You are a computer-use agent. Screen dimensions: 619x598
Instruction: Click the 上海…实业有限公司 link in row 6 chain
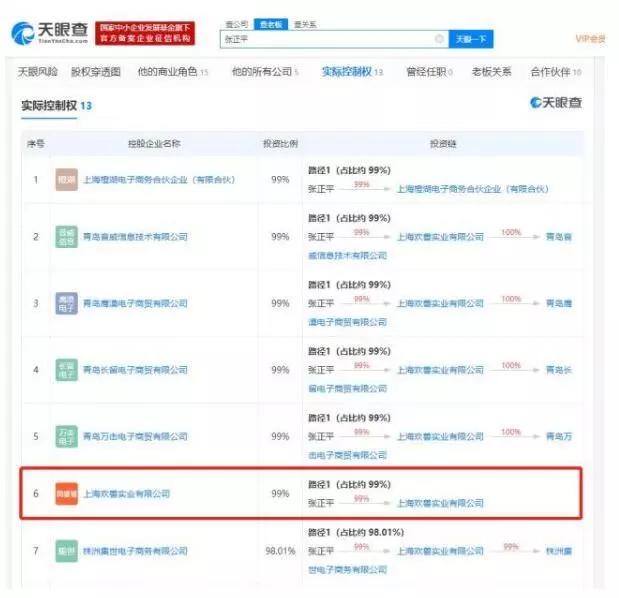pos(441,503)
